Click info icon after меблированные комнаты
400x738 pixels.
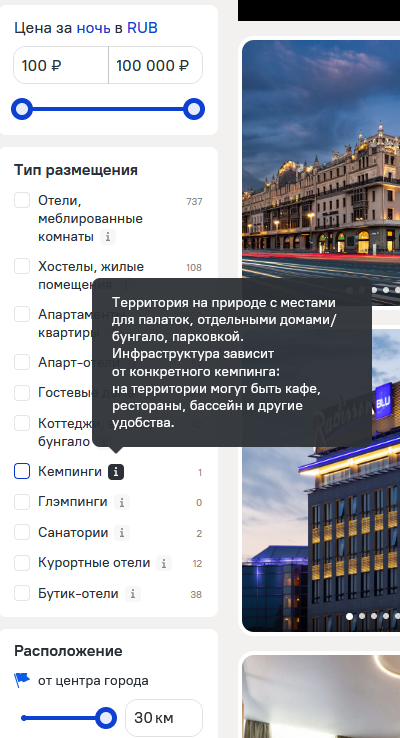108,237
